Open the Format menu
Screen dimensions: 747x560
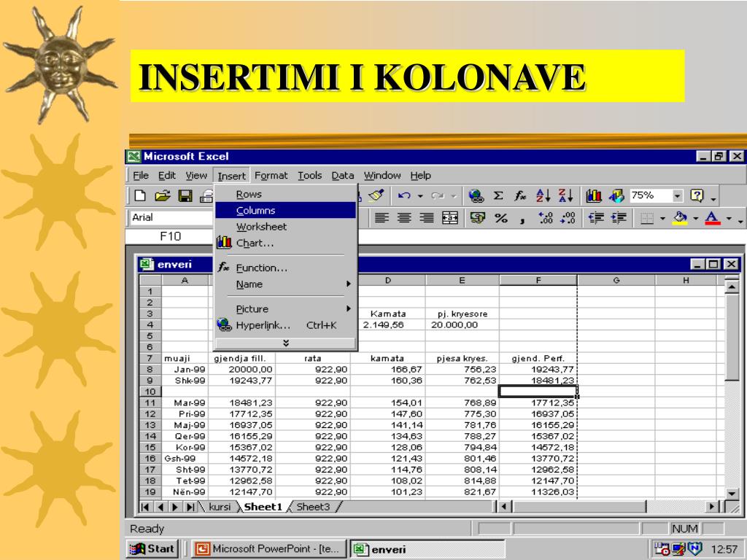pyautogui.click(x=271, y=175)
